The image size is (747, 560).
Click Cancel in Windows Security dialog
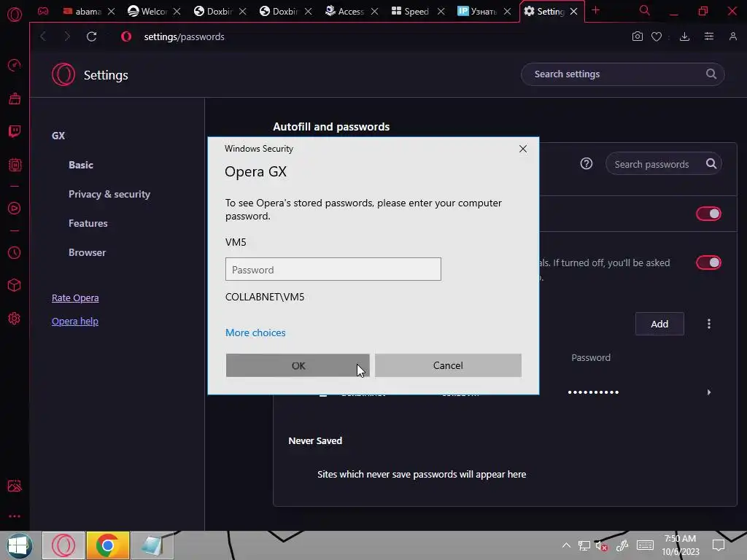point(448,365)
